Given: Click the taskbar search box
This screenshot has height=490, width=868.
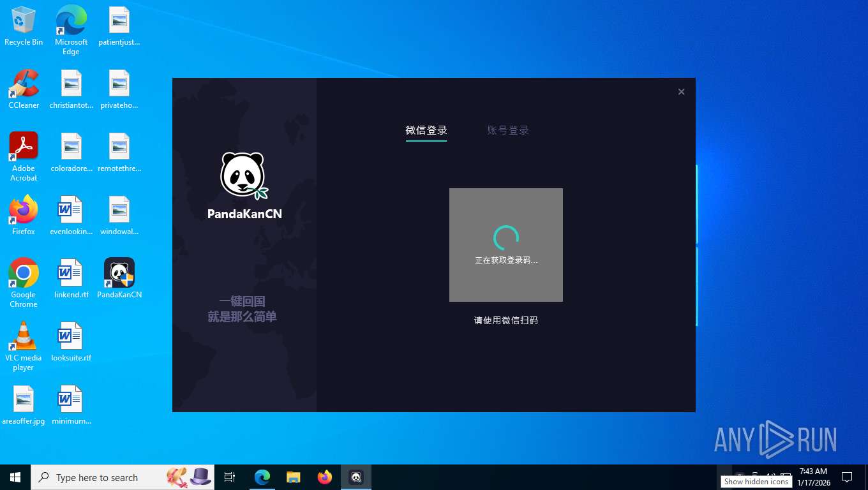Looking at the screenshot, I should tap(123, 477).
